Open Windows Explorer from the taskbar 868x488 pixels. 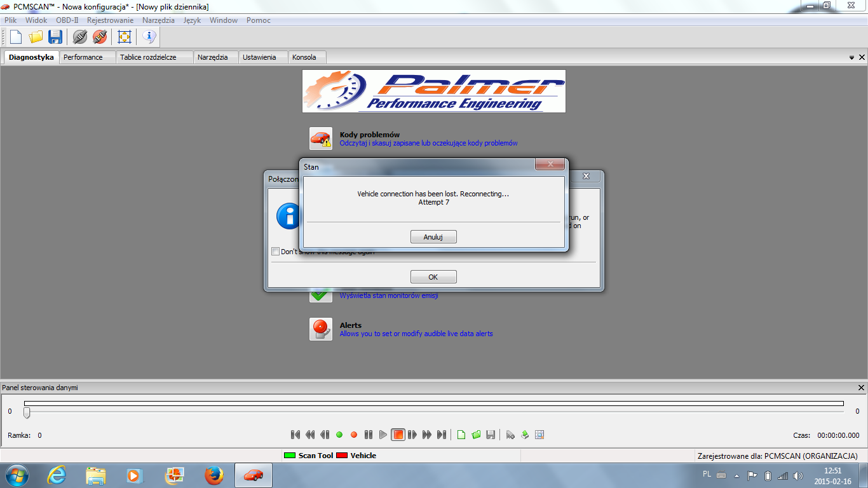pyautogui.click(x=96, y=475)
